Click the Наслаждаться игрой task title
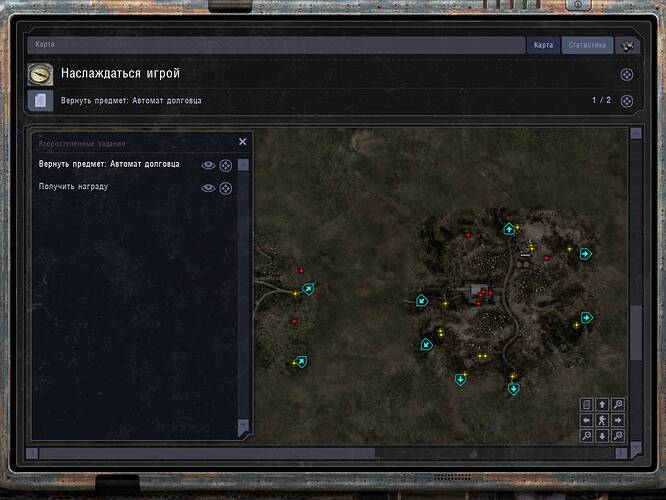 (120, 73)
